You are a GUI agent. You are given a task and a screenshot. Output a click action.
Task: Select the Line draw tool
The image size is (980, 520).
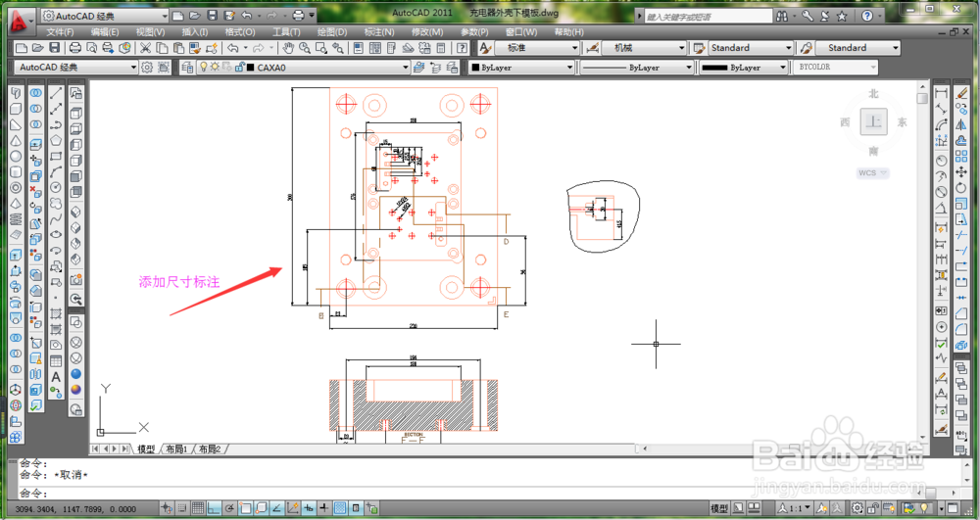pyautogui.click(x=56, y=93)
